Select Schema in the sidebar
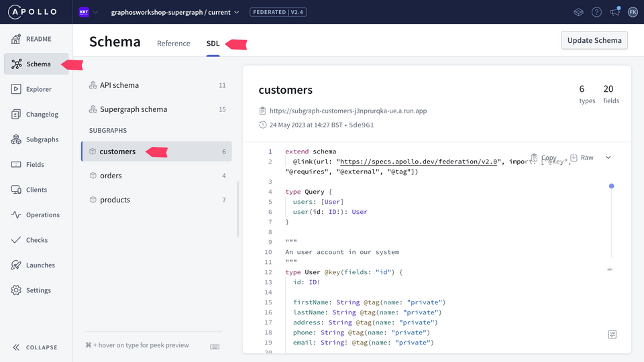This screenshot has height=362, width=644. click(x=36, y=64)
